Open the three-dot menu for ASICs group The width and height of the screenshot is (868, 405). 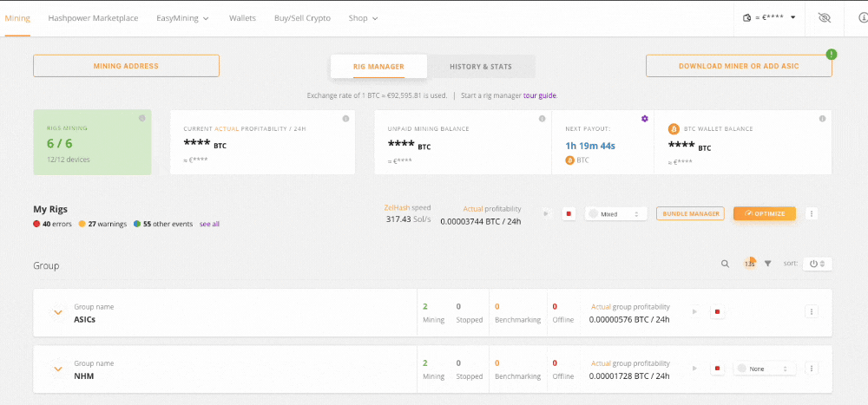click(x=812, y=311)
